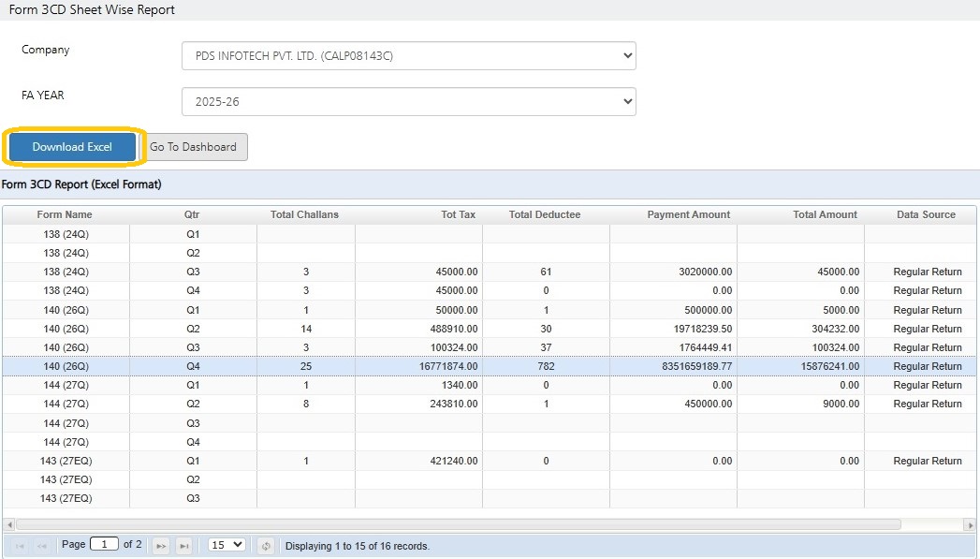980x559 pixels.
Task: Click the Download Excel button
Action: (x=72, y=147)
